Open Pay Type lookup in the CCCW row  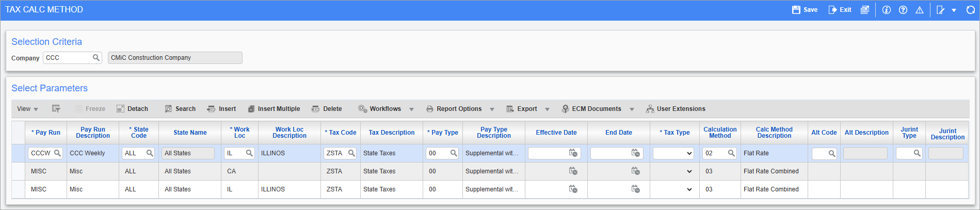[454, 153]
